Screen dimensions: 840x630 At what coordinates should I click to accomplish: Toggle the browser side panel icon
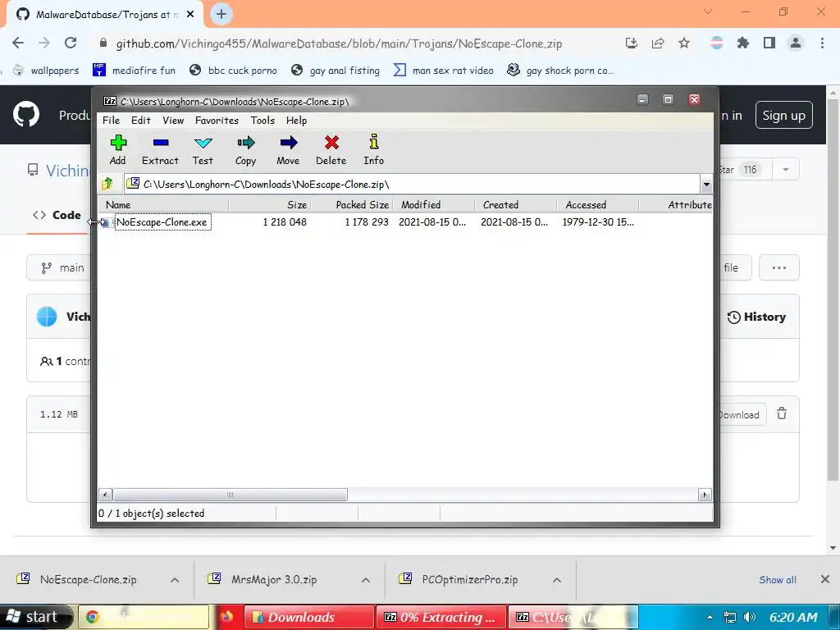(x=769, y=43)
